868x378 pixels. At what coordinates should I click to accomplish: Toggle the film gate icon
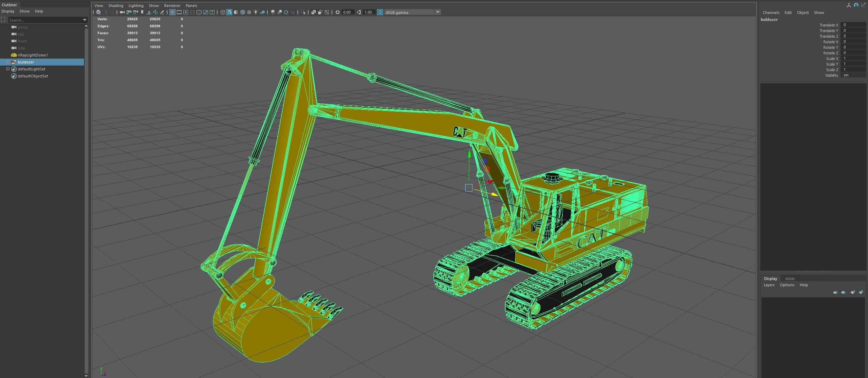point(179,12)
